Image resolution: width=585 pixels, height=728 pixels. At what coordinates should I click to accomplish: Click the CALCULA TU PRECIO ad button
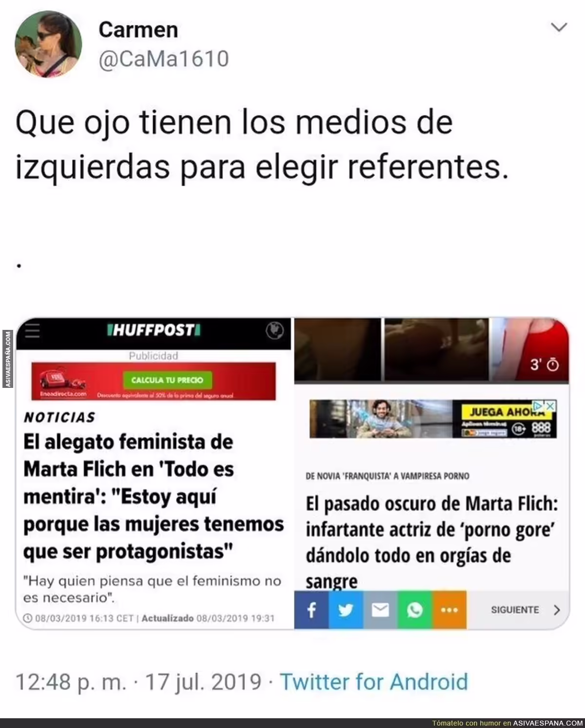[x=167, y=380]
